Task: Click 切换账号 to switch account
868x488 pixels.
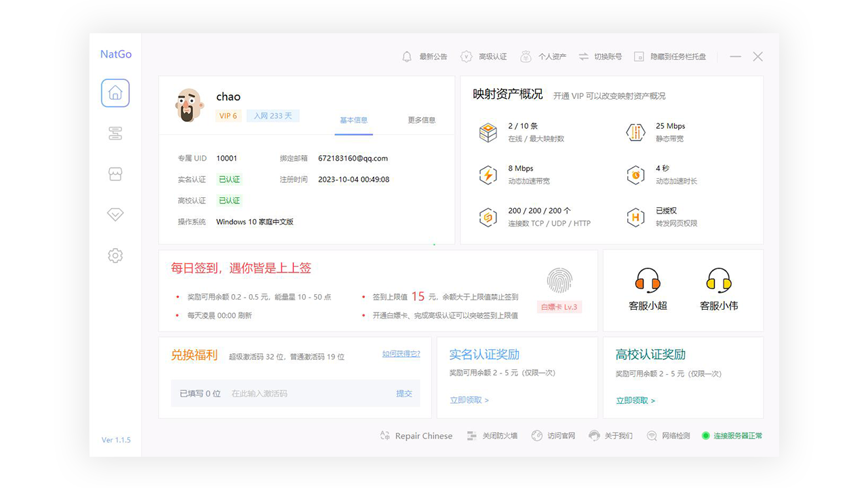Action: [600, 57]
